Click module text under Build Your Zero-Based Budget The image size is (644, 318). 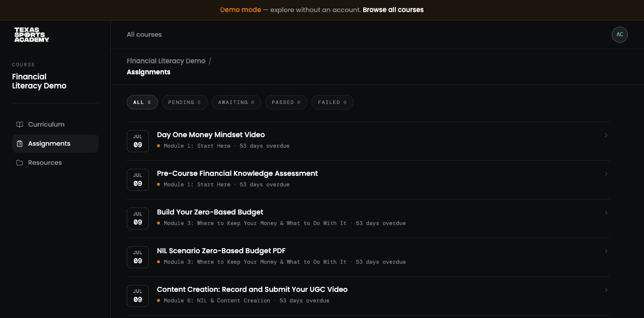tap(255, 223)
